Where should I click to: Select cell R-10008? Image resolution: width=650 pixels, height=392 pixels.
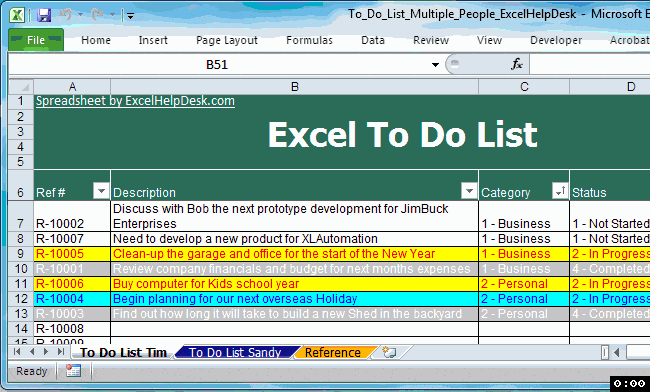click(72, 329)
